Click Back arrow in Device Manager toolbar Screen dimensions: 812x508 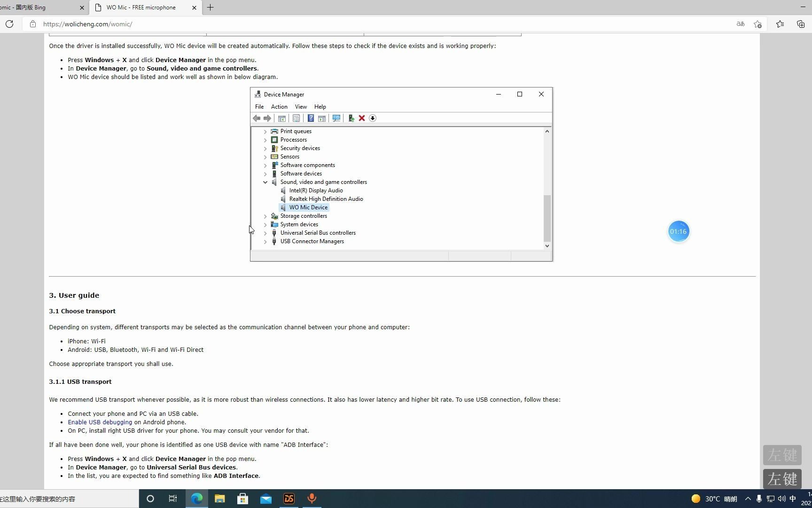pyautogui.click(x=257, y=118)
